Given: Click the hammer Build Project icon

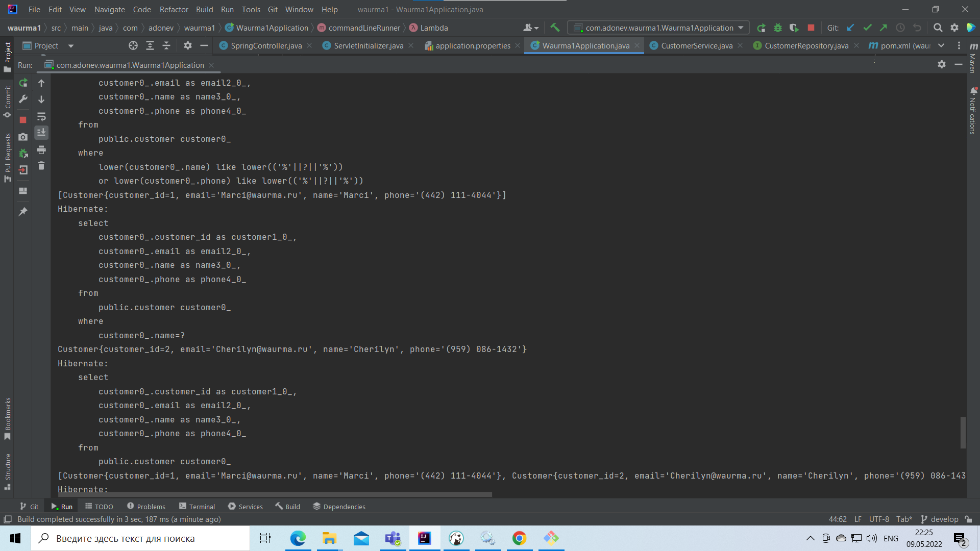Looking at the screenshot, I should click(555, 28).
